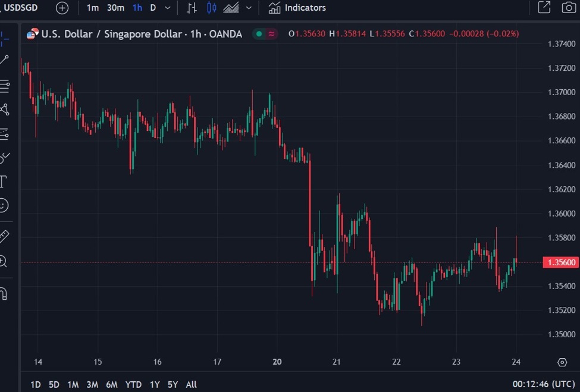This screenshot has width=580, height=392.
Task: Select the text annotation tool
Action: tap(6, 181)
